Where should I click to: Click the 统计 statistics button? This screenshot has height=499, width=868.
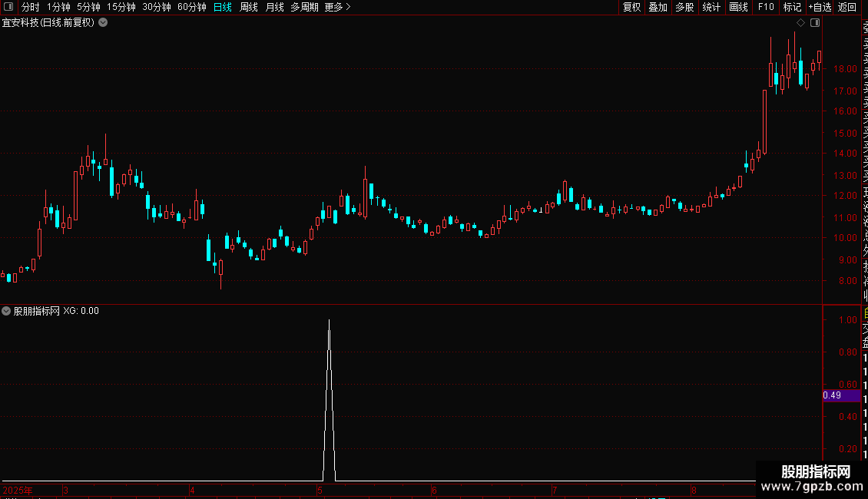(x=711, y=7)
